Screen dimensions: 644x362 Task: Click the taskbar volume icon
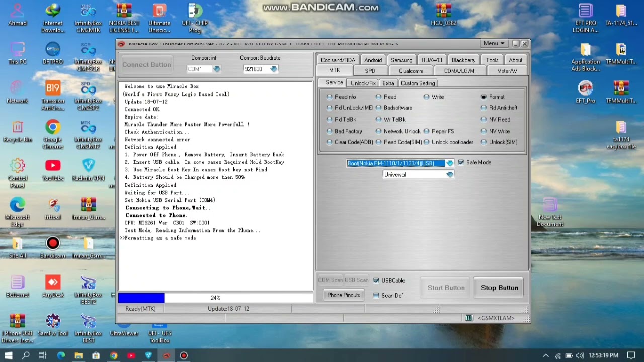coord(580,355)
